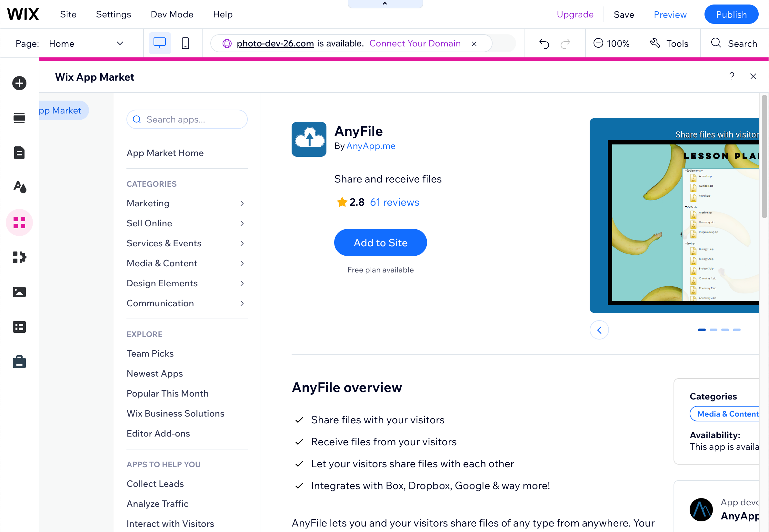Open the AnyApp.me developer link
The width and height of the screenshot is (769, 532).
tap(371, 146)
